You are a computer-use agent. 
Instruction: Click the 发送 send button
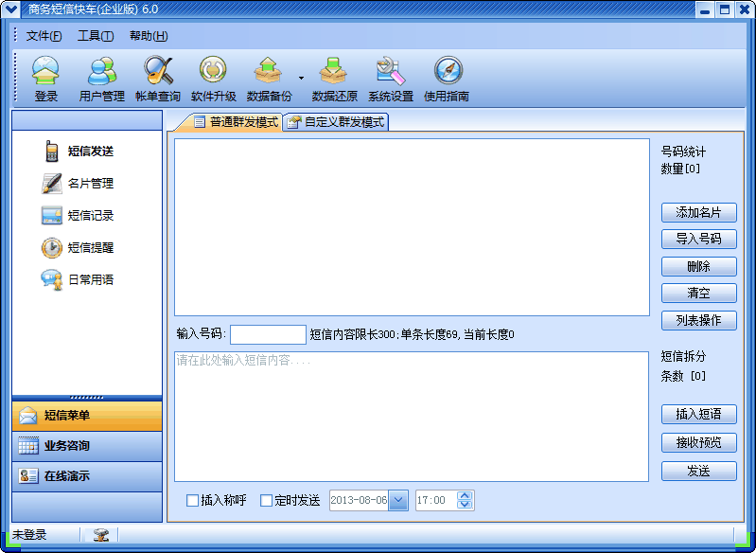click(x=698, y=471)
